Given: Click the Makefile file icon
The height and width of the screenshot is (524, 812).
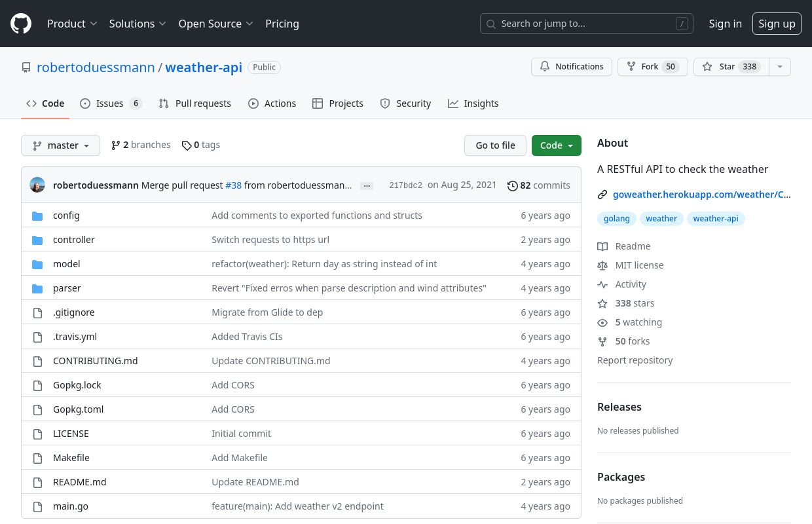Looking at the screenshot, I should tap(38, 458).
